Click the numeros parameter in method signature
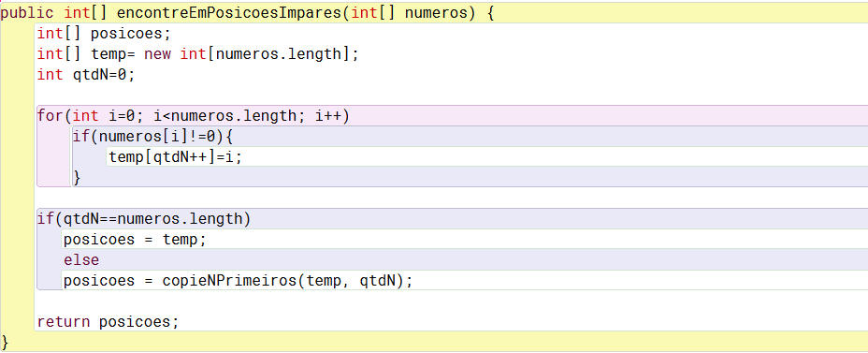Viewport: 868px width, 353px height. pyautogui.click(x=436, y=13)
